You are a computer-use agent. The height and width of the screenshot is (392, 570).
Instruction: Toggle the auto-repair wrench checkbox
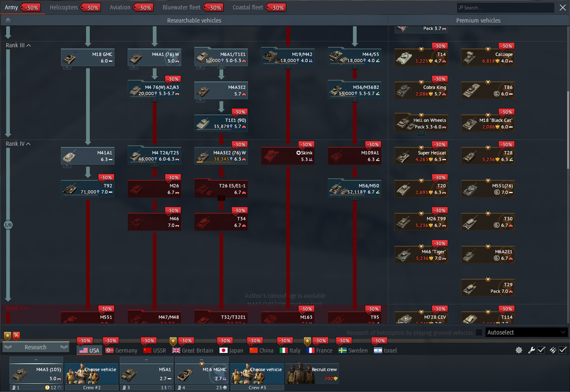coord(541,350)
